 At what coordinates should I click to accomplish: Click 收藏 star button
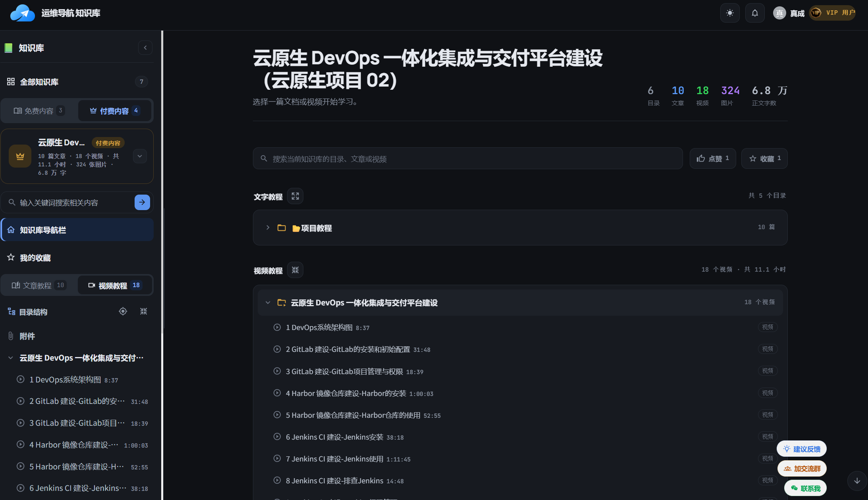coord(764,158)
